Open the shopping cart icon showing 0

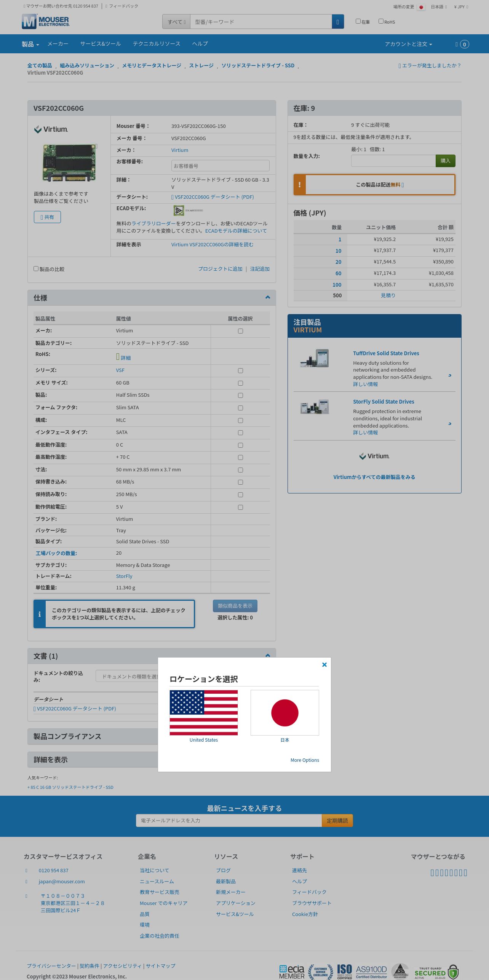click(x=462, y=44)
